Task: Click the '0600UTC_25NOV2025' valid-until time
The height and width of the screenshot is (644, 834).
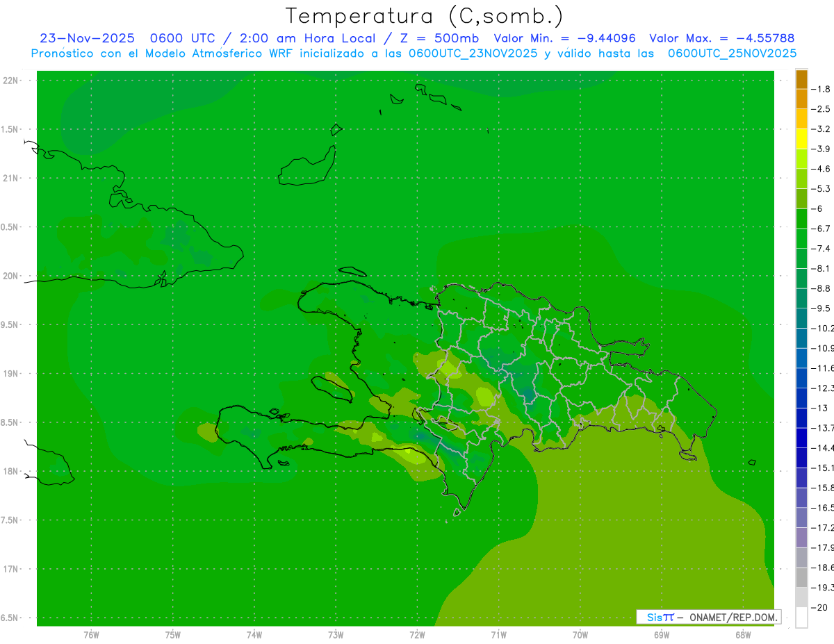Action: tap(732, 53)
